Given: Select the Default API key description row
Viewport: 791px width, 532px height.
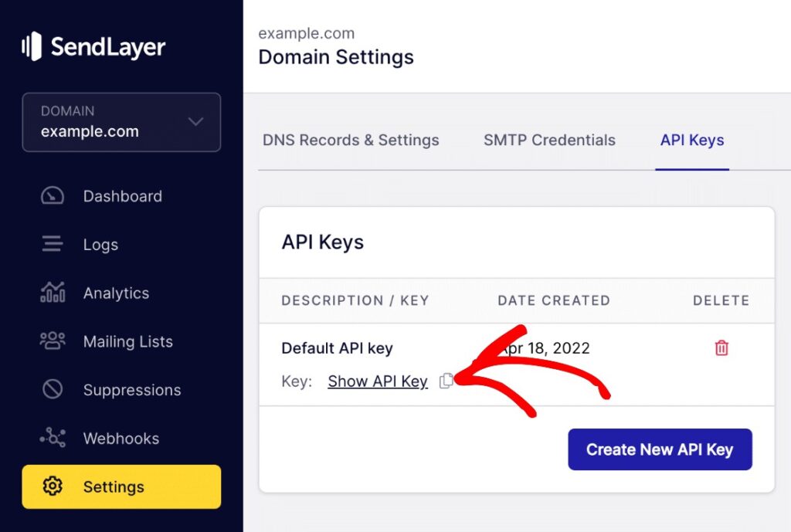Looking at the screenshot, I should pyautogui.click(x=337, y=347).
